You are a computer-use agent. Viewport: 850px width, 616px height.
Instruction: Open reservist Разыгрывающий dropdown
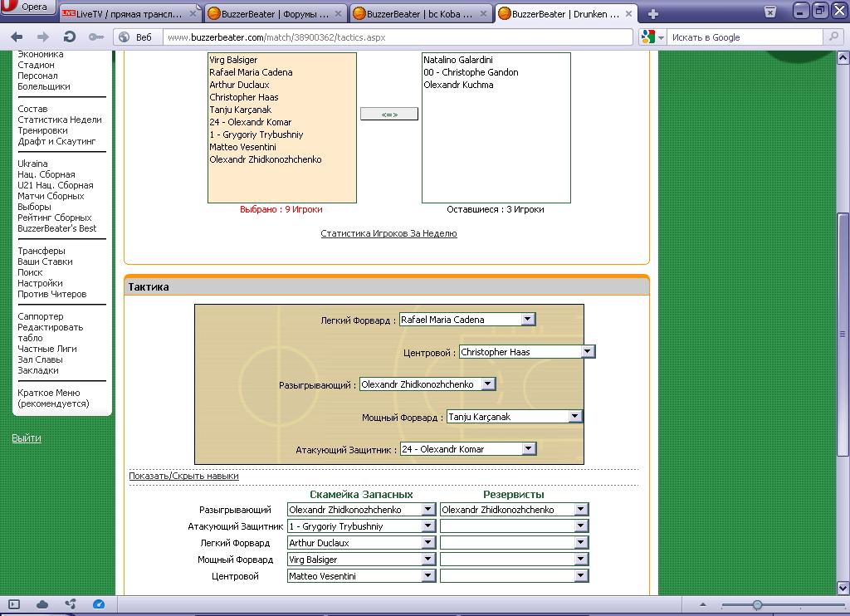coord(514,510)
